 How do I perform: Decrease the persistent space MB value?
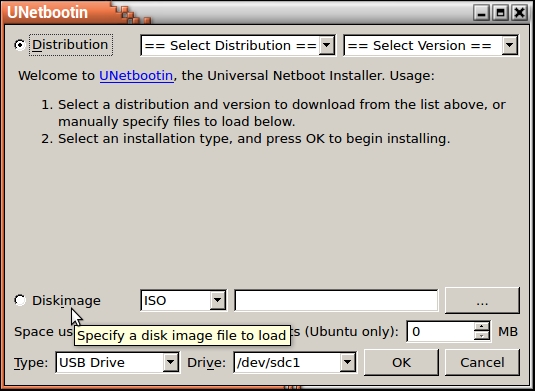481,336
